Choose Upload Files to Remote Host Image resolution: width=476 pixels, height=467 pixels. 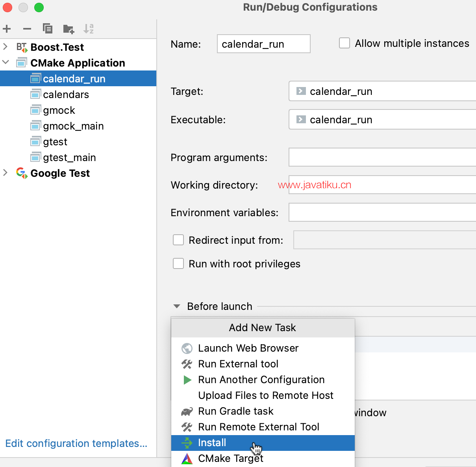[x=263, y=396]
